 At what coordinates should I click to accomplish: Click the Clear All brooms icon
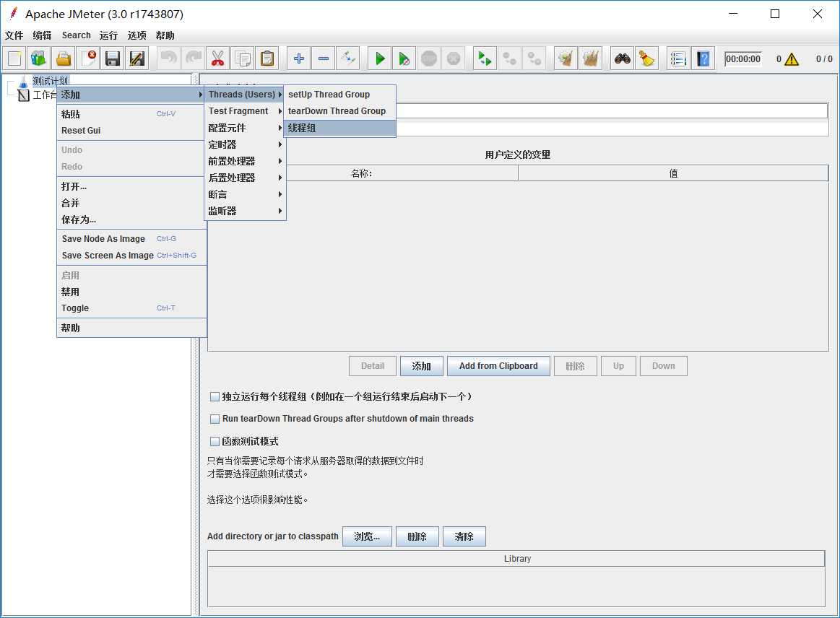(590, 58)
